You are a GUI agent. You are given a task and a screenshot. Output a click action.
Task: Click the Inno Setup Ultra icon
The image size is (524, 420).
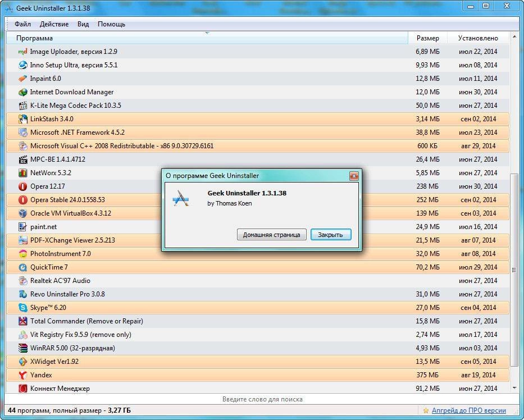[22, 65]
